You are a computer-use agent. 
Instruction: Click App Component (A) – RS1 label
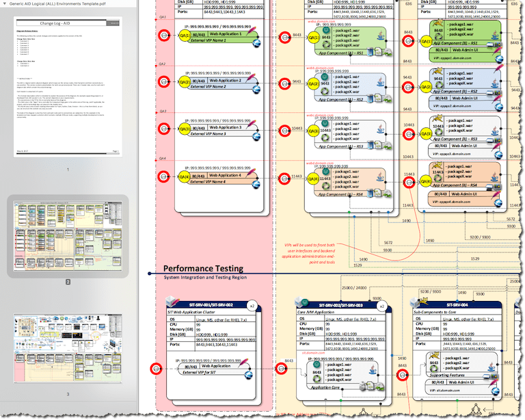click(341, 53)
